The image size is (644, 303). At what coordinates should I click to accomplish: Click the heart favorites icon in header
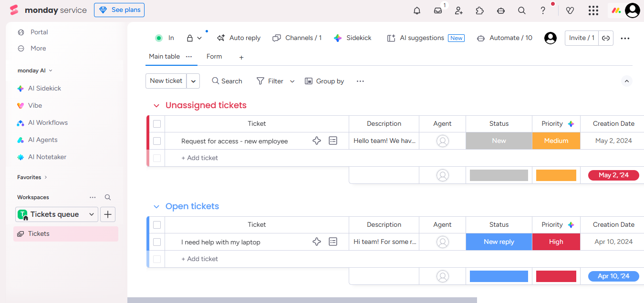(570, 10)
